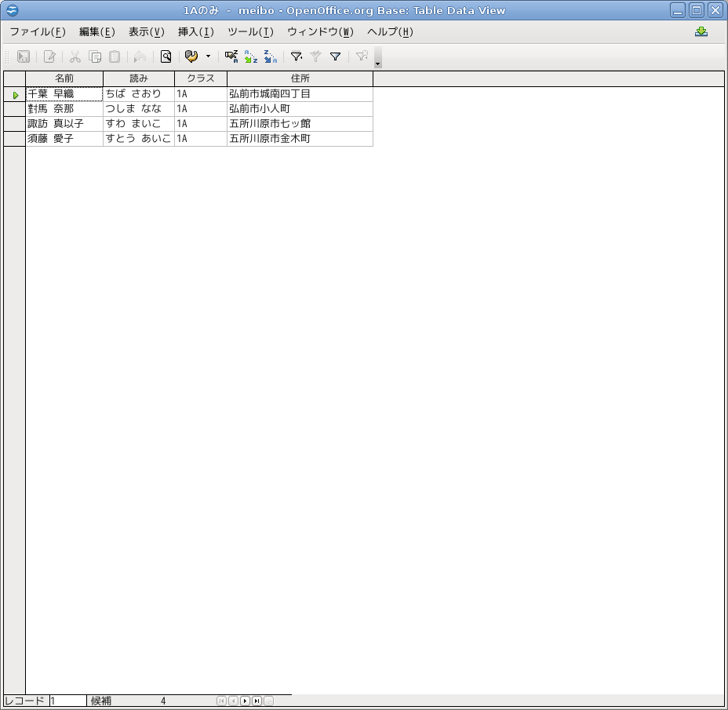Click Remove Filter/Sort icon
Image resolution: width=728 pixels, height=710 pixels.
click(361, 56)
